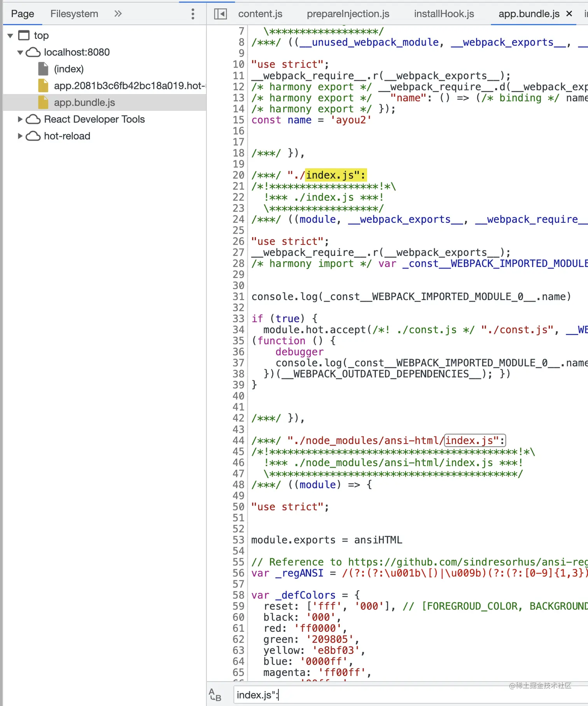The width and height of the screenshot is (588, 706).
Task: Open the prepareInjection.js editor tab
Action: pyautogui.click(x=348, y=14)
